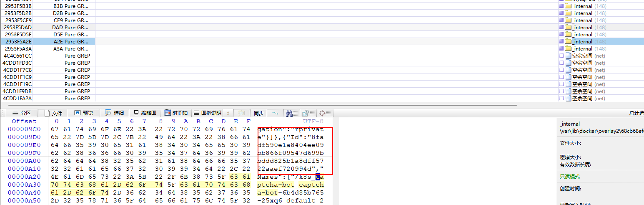Click the file icon in the 4CDD1F1C9 row
The width and height of the screenshot is (644, 205).
(568, 77)
